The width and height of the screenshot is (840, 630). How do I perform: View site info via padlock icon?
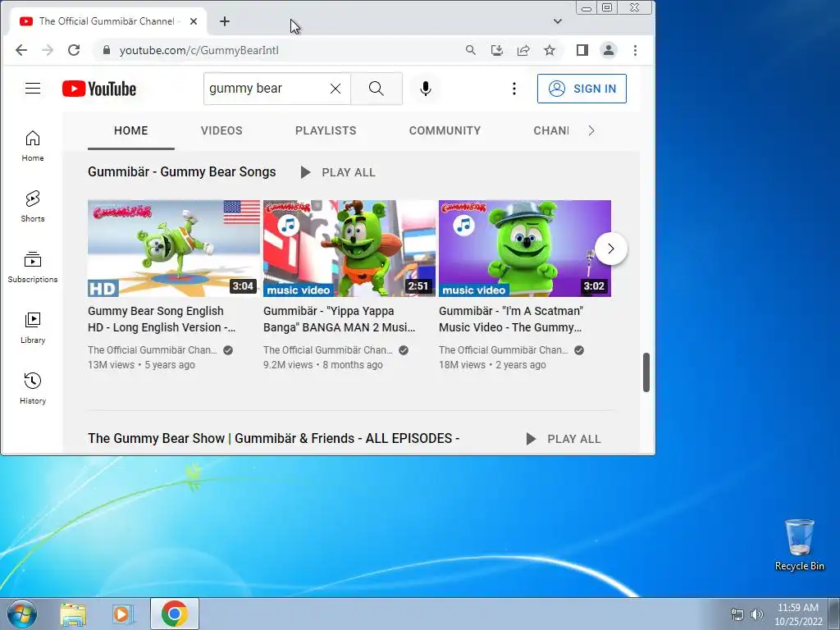[x=106, y=50]
